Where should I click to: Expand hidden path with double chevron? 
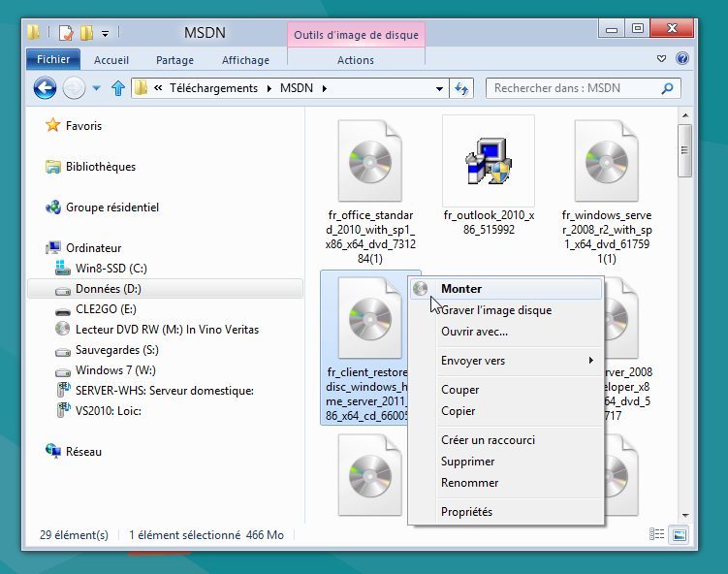(158, 88)
